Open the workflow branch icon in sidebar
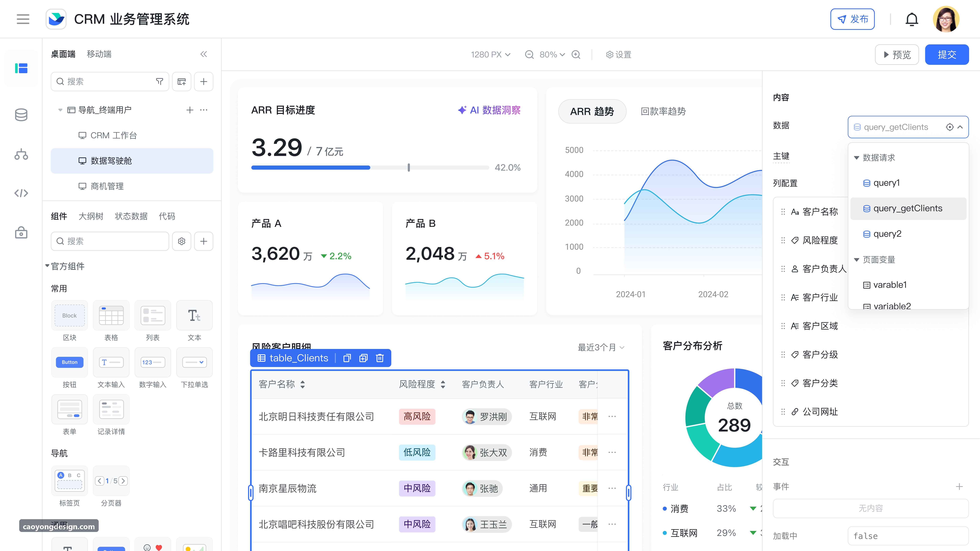This screenshot has width=980, height=551. [21, 154]
